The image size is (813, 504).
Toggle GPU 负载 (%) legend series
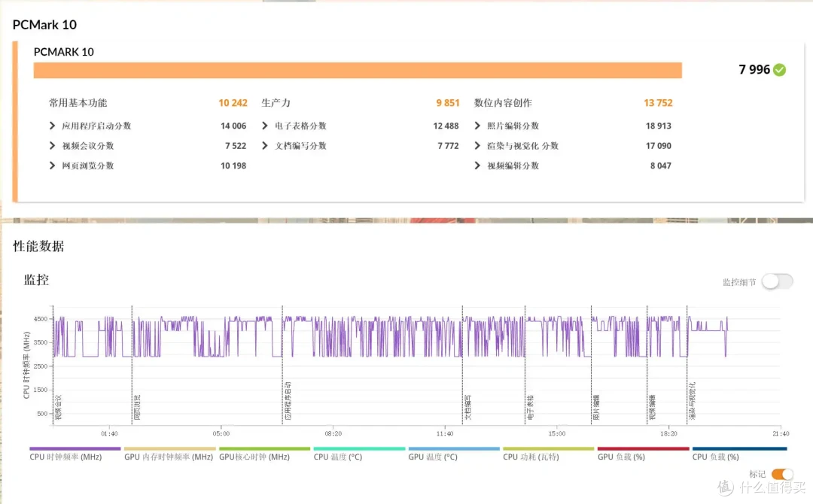[x=643, y=454]
